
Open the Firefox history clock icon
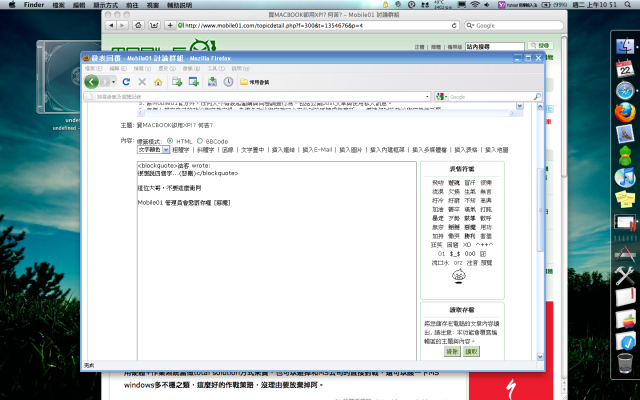[229, 82]
